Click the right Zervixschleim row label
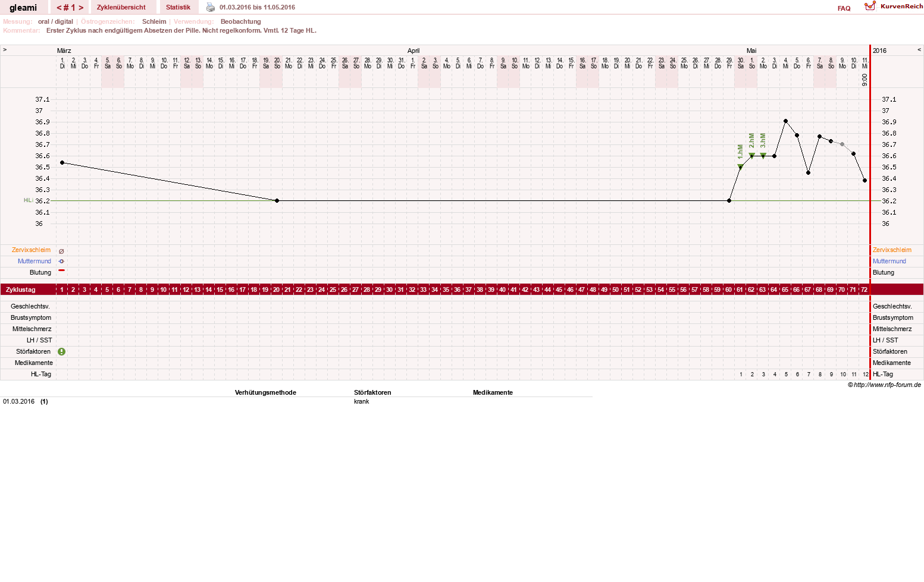The width and height of the screenshot is (924, 582). (892, 250)
